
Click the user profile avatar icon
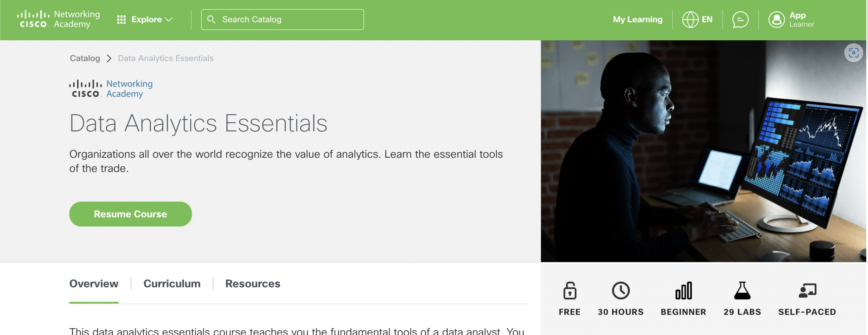point(776,20)
